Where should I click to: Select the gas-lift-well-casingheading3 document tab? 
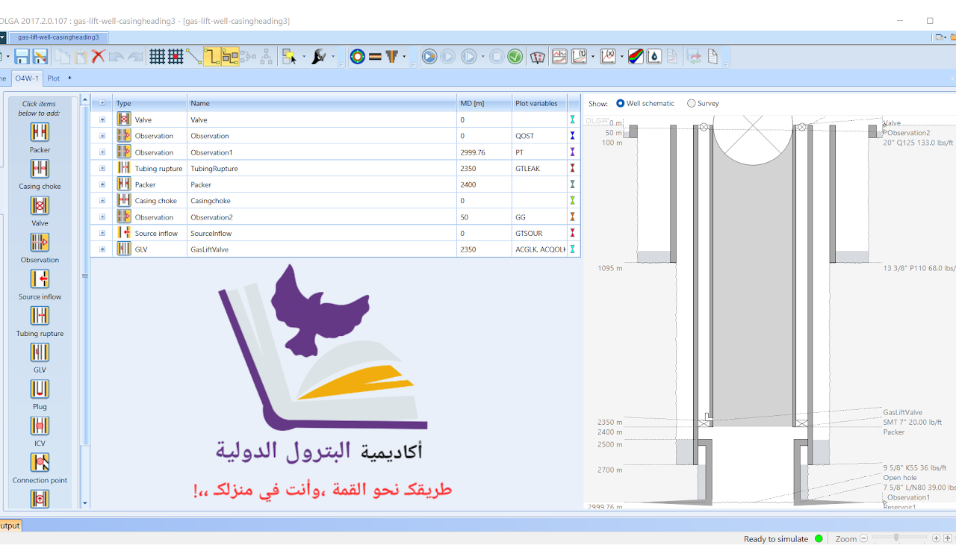[58, 37]
